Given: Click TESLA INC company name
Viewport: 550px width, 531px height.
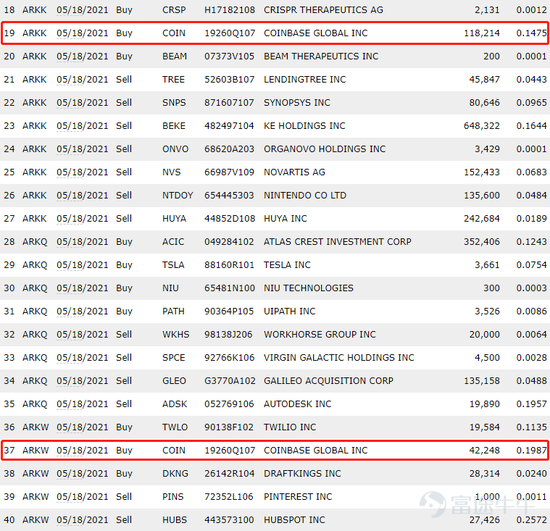Looking at the screenshot, I should click(x=287, y=264).
